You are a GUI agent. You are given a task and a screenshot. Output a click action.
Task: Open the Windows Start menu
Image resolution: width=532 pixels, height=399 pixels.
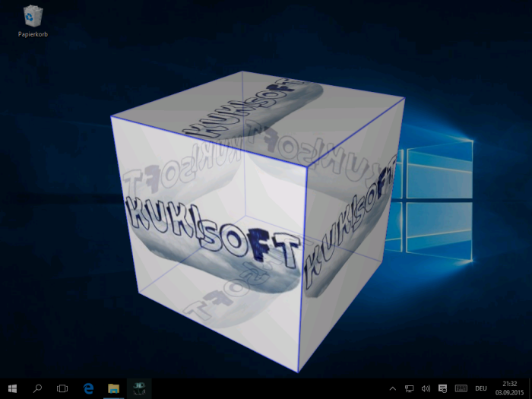12,388
